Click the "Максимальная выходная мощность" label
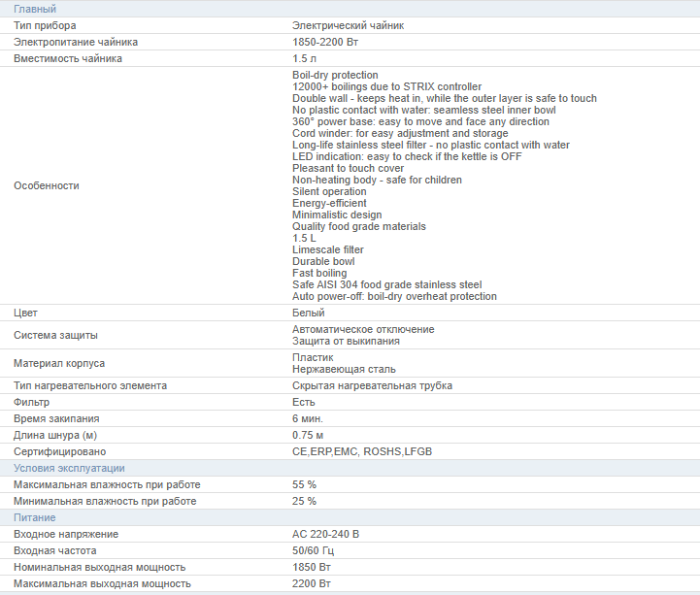 point(102,583)
